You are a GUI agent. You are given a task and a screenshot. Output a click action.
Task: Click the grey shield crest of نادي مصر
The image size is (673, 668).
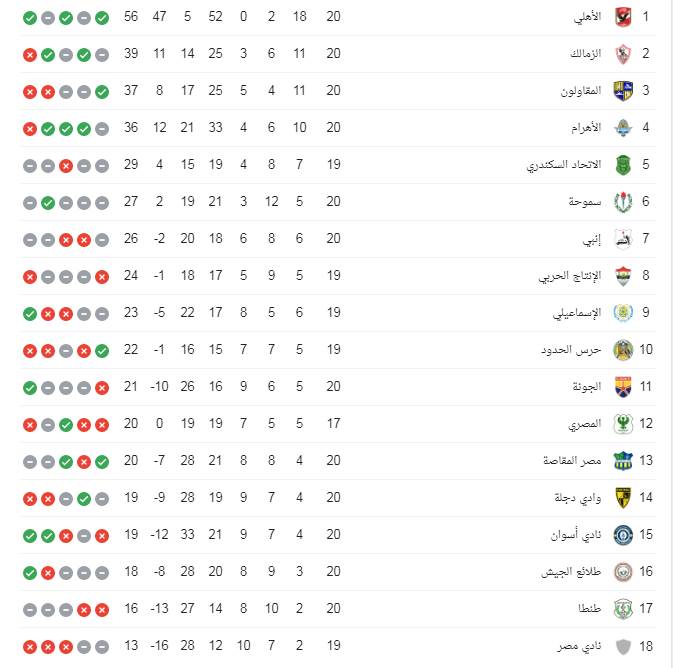tap(623, 646)
